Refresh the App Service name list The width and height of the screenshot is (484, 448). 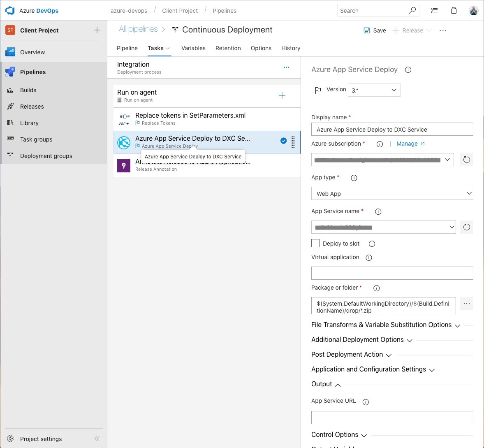(x=466, y=227)
